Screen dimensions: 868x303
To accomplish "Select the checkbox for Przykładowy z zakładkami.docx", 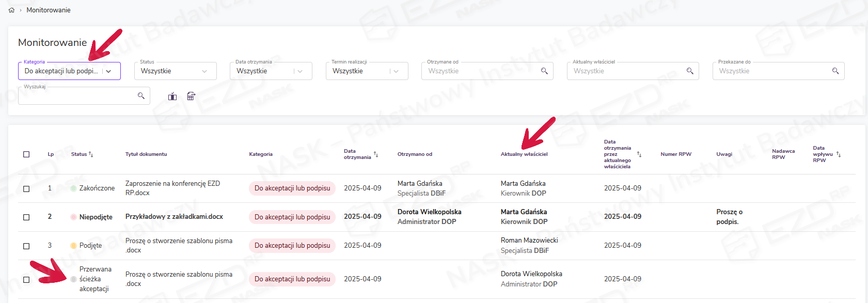I will pyautogui.click(x=26, y=217).
